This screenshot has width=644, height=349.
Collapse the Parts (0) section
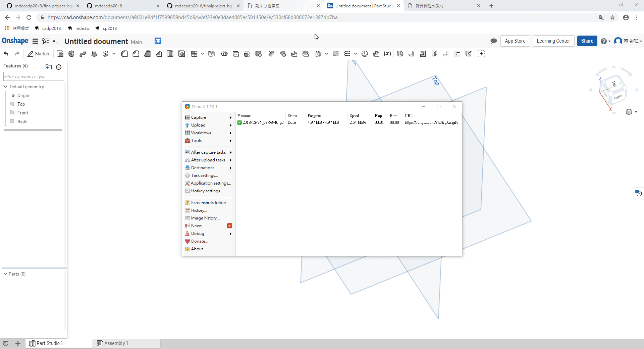(x=5, y=274)
